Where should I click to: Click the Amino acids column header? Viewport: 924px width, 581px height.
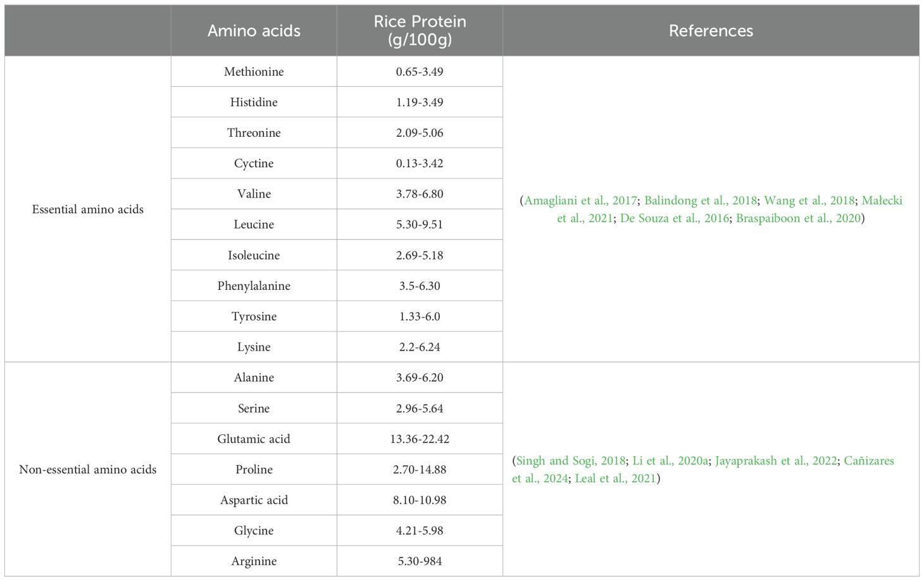(x=254, y=31)
